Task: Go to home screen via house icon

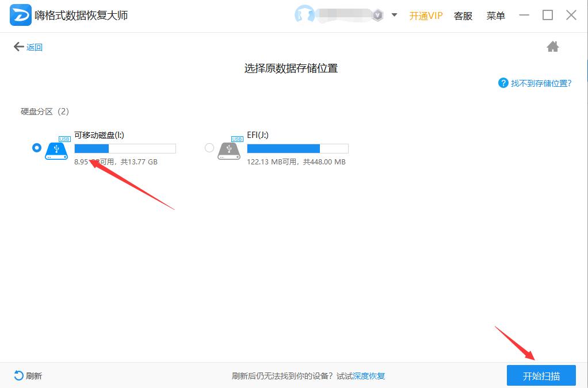Action: (553, 47)
